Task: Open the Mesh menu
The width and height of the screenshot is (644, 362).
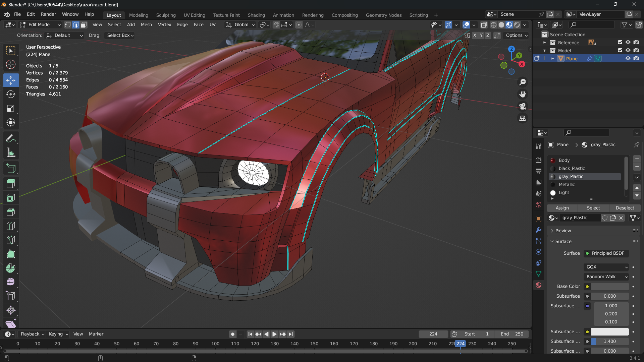Action: [146, 25]
